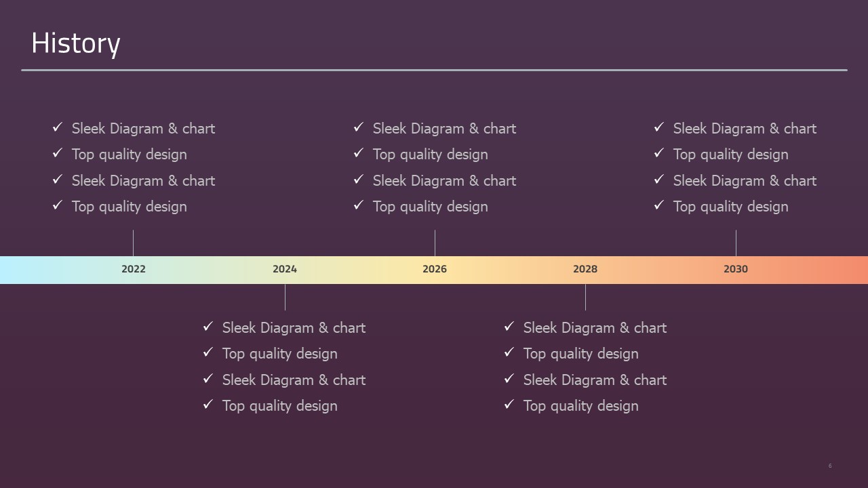Select the 2024 timeline marker

(x=285, y=269)
